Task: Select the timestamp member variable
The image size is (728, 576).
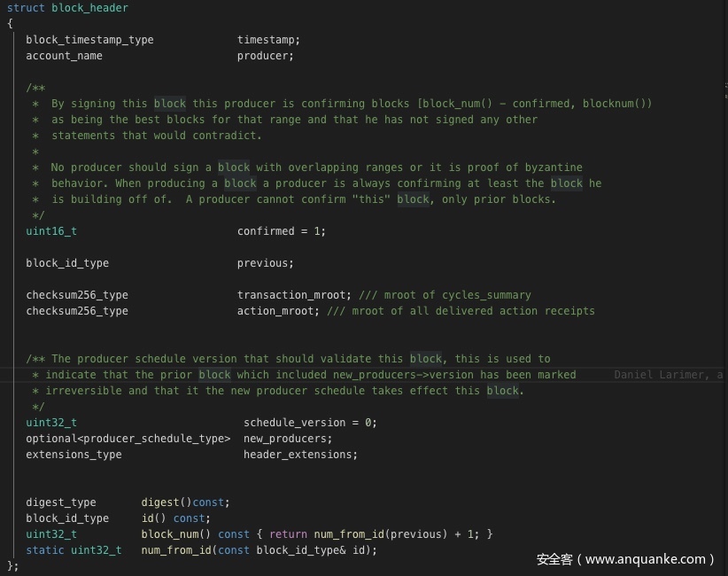Action: 268,40
